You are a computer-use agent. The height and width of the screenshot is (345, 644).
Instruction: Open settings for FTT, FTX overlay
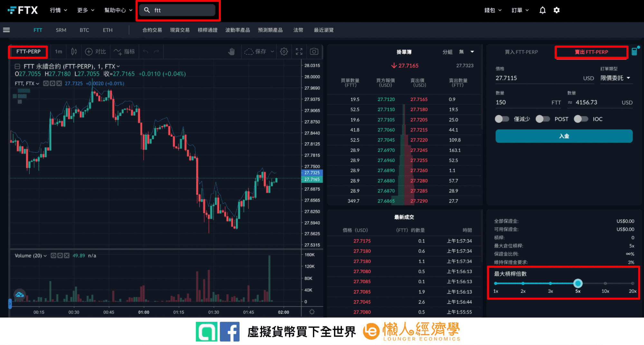click(52, 83)
